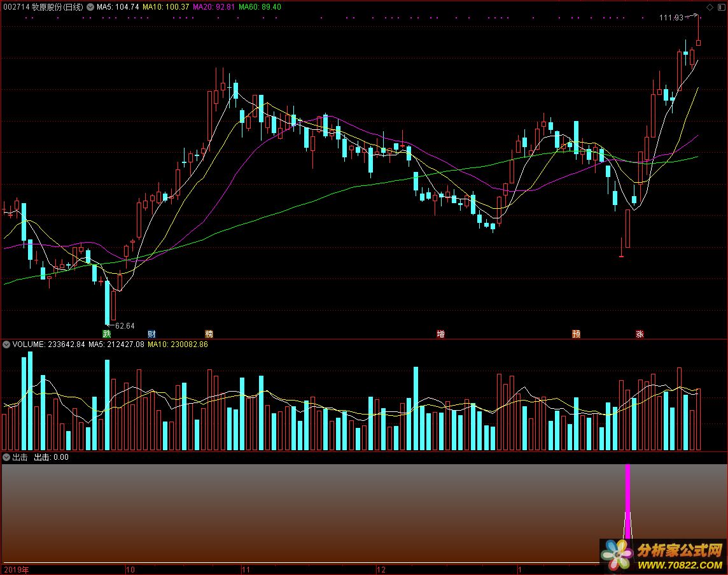Select the yellow MA10 label in main chart

pyautogui.click(x=165, y=7)
